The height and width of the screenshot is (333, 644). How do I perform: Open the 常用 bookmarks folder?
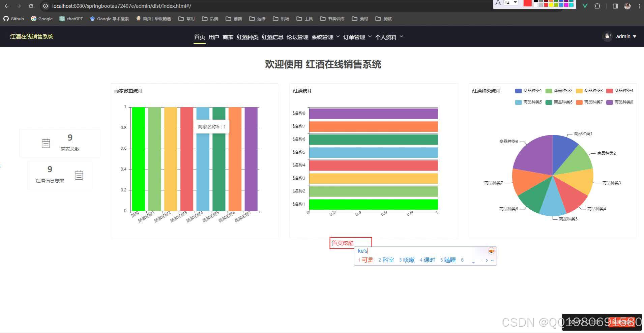186,19
